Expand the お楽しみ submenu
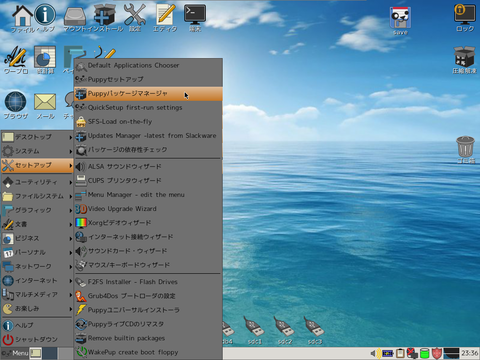480x360 pixels. tap(37, 308)
